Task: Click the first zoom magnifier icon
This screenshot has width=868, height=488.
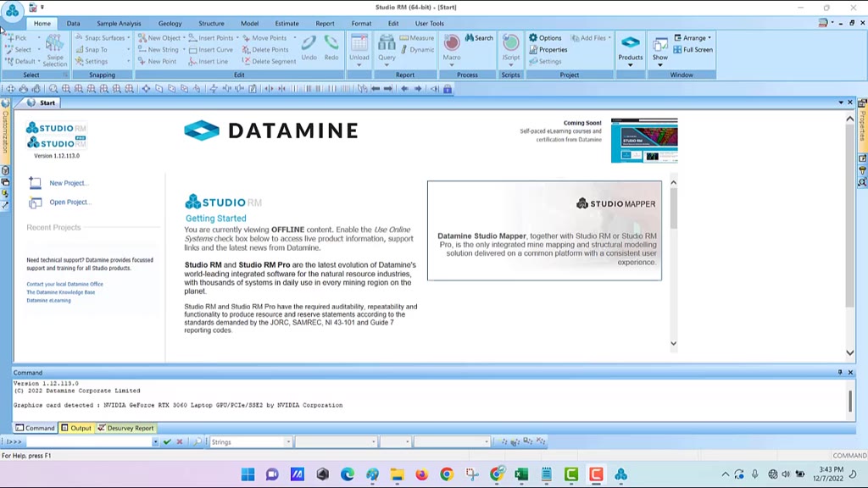Action: (x=53, y=88)
